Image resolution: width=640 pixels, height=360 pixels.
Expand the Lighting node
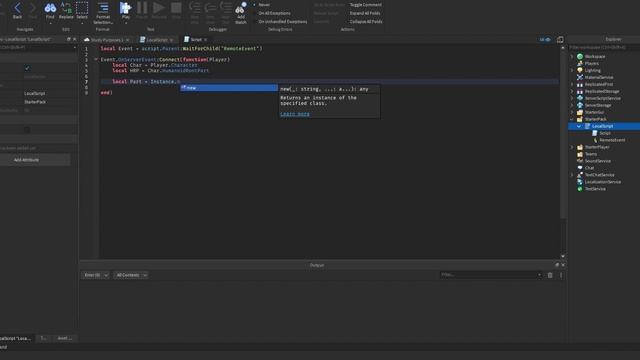click(x=572, y=70)
